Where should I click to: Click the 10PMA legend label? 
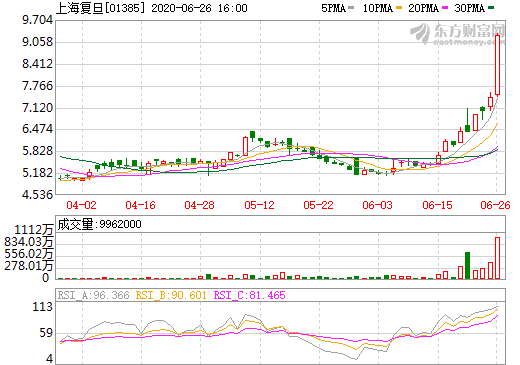378,8
